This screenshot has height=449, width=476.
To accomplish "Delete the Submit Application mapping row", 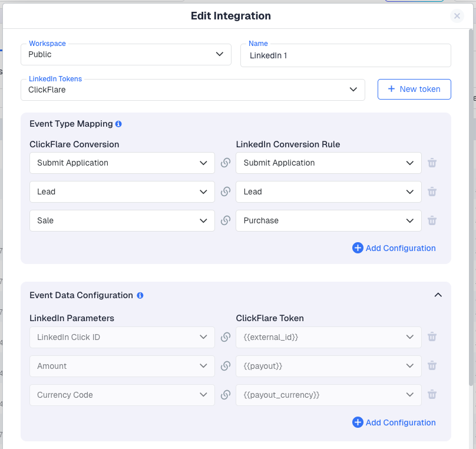I will [432, 163].
